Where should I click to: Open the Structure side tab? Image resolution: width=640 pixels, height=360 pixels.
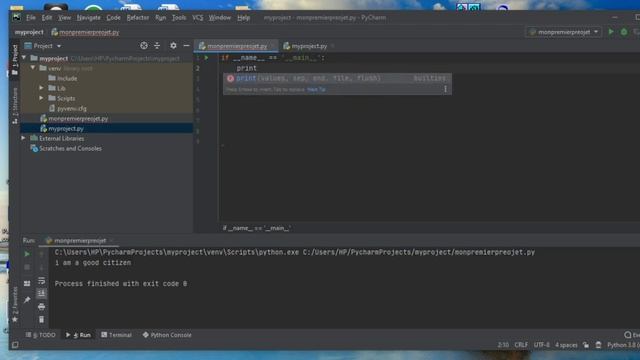pos(15,105)
